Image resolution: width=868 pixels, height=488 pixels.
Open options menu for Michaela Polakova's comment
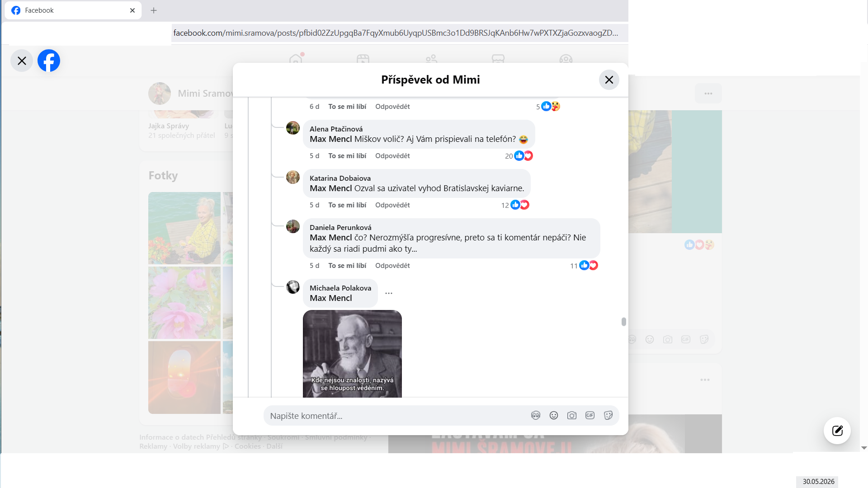pos(389,293)
